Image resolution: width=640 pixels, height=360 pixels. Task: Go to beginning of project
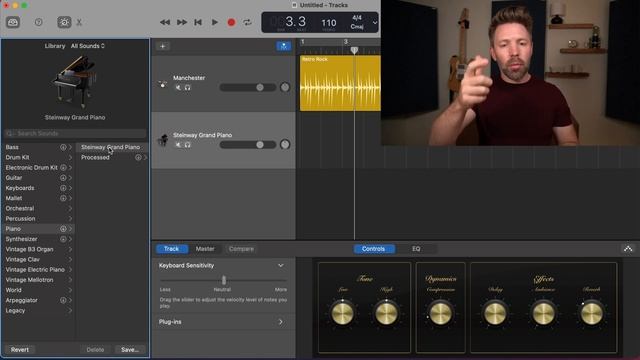coord(198,22)
